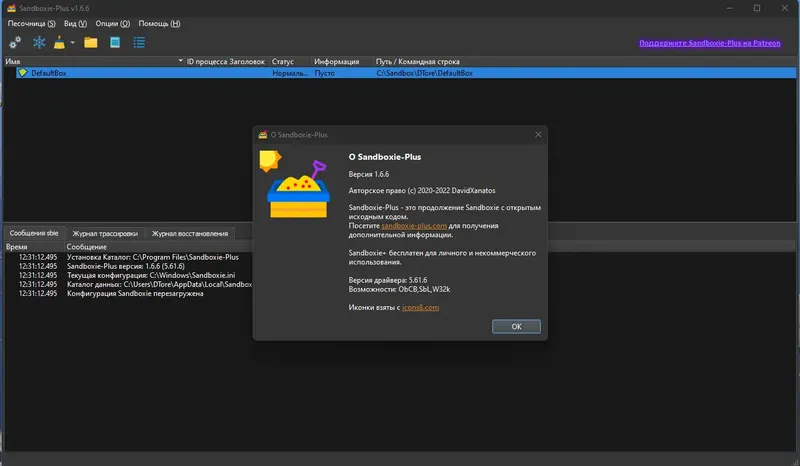Viewport: 800px width, 466px height.
Task: Click the sandbox logo in About dialog
Action: pyautogui.click(x=295, y=185)
